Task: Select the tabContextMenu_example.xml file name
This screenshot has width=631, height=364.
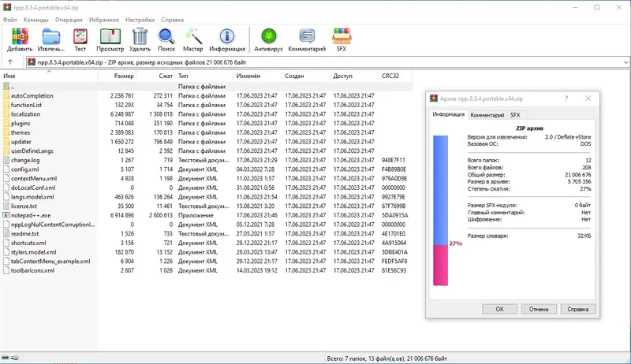Action: click(x=50, y=262)
